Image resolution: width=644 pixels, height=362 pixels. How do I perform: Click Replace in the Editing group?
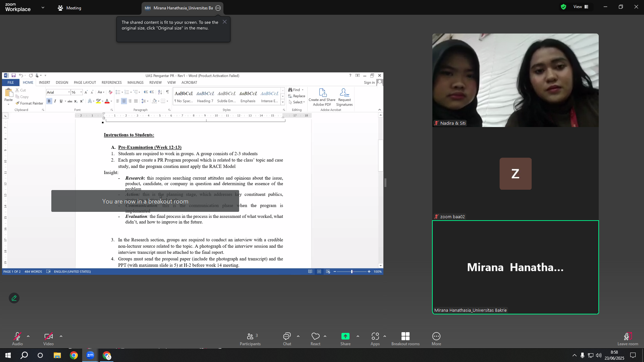[297, 96]
